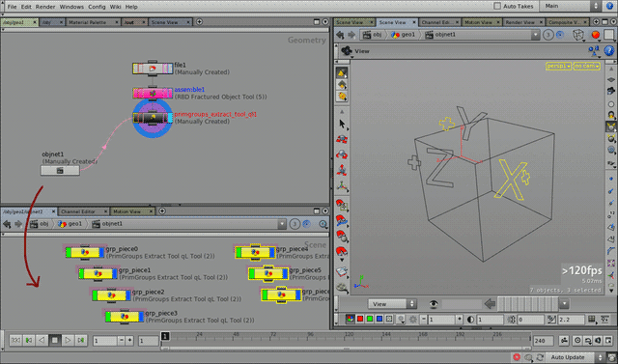
Task: Click the keyframe icon beside 240 field
Action: tap(564, 341)
